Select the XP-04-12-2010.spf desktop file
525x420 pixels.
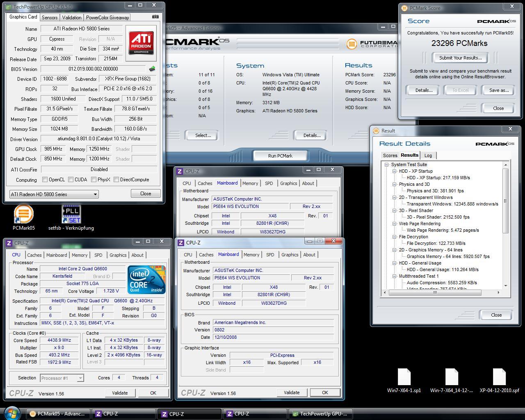[499, 381]
